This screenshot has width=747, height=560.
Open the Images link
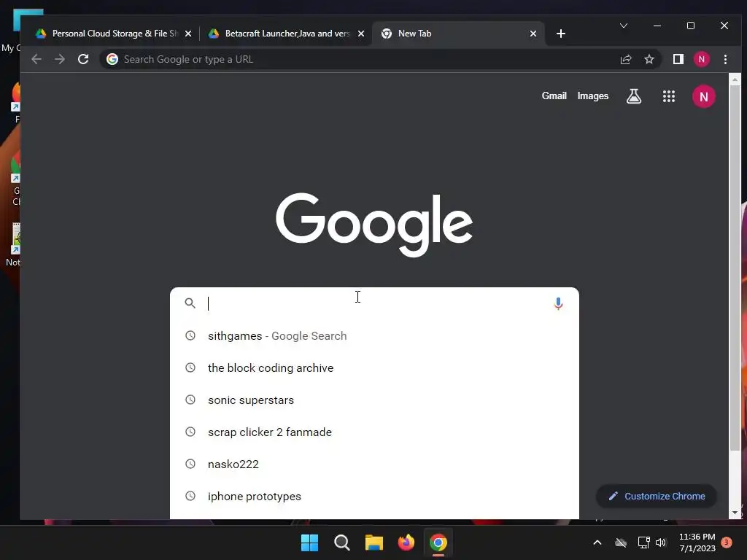pyautogui.click(x=592, y=96)
